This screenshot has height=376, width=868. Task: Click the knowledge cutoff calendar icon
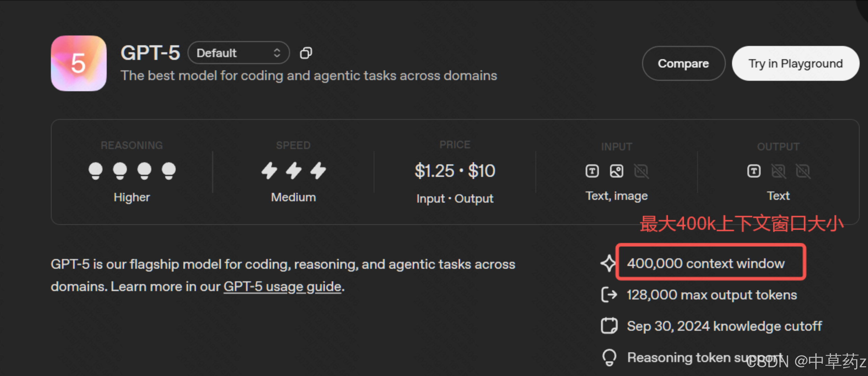click(609, 326)
